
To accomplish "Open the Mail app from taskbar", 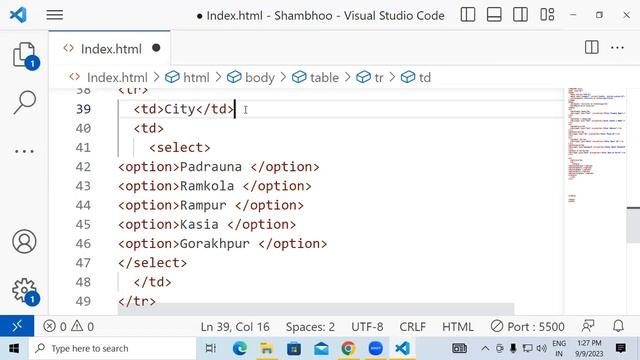I will [x=321, y=349].
